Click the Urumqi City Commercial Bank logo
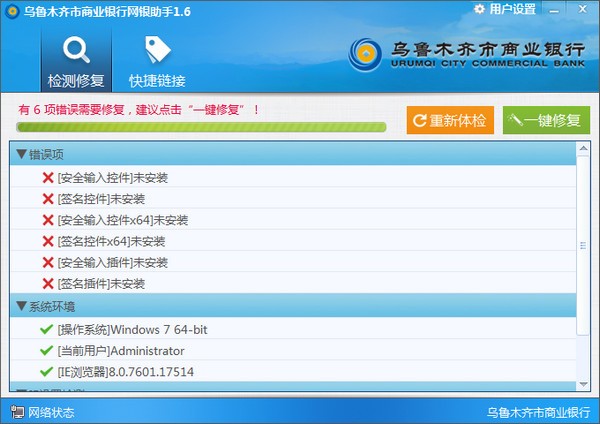Viewport: 600px width, 424px height. [467, 55]
